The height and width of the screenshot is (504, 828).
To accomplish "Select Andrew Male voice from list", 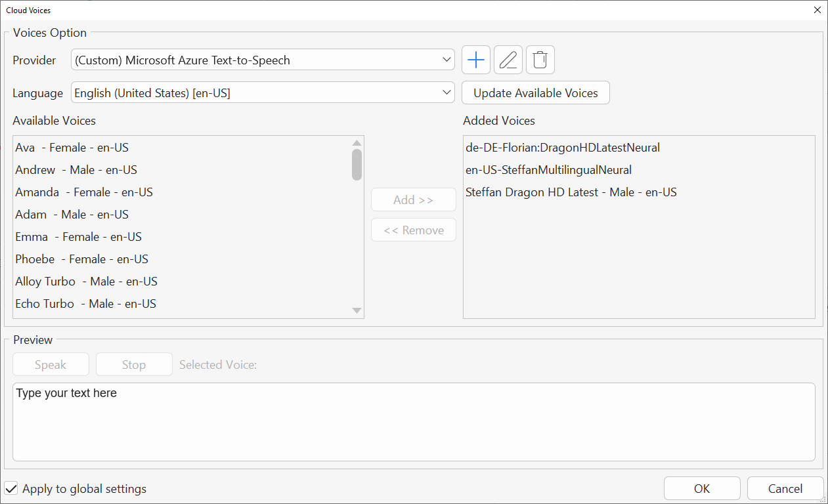I will click(76, 170).
